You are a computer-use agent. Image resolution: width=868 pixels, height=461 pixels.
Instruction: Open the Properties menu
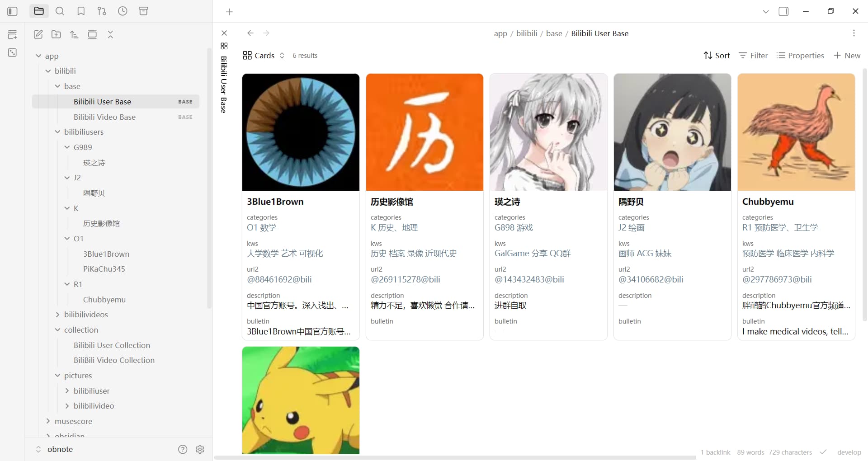pos(800,56)
